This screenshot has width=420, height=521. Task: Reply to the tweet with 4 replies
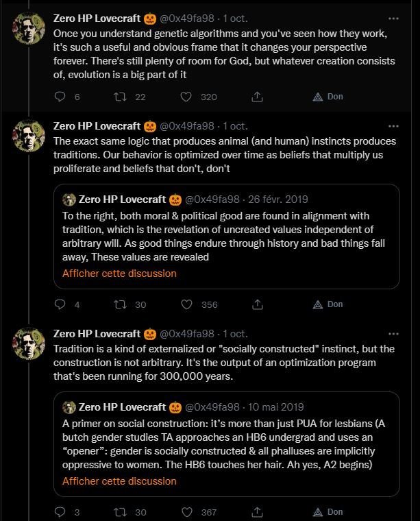coord(60,304)
